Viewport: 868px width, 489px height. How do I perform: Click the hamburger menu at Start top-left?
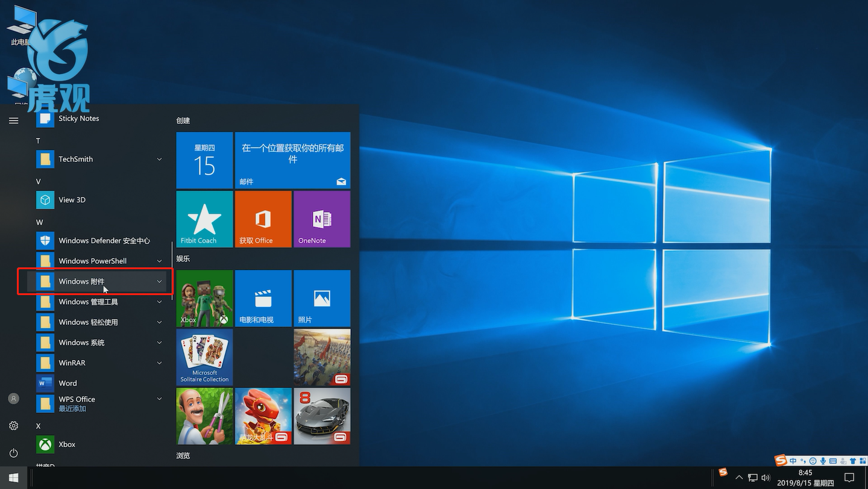click(x=13, y=120)
